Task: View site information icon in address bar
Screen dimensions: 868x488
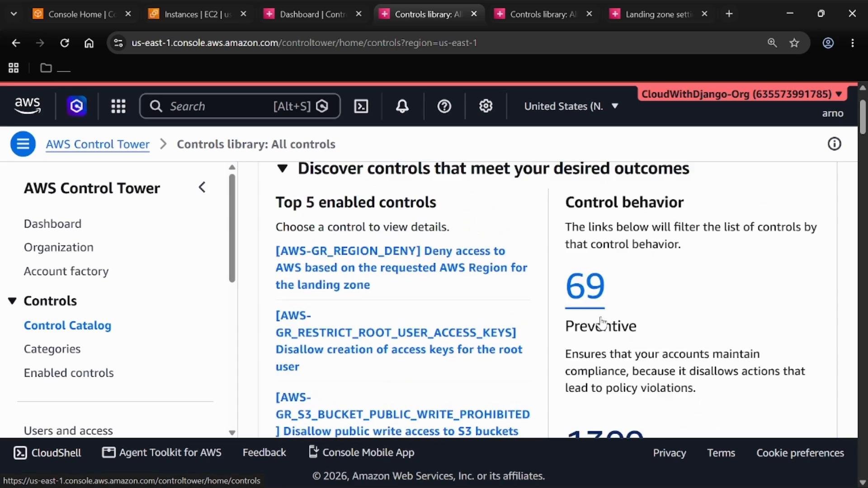Action: tap(118, 43)
